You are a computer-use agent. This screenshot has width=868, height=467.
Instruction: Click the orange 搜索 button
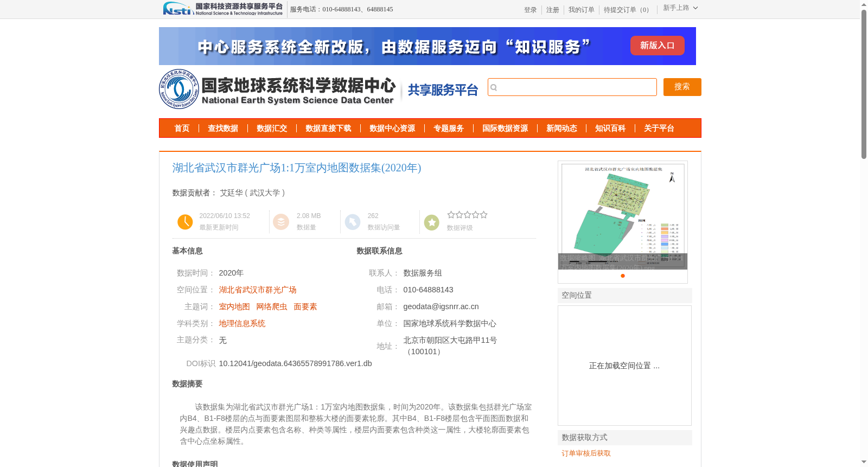tap(682, 87)
